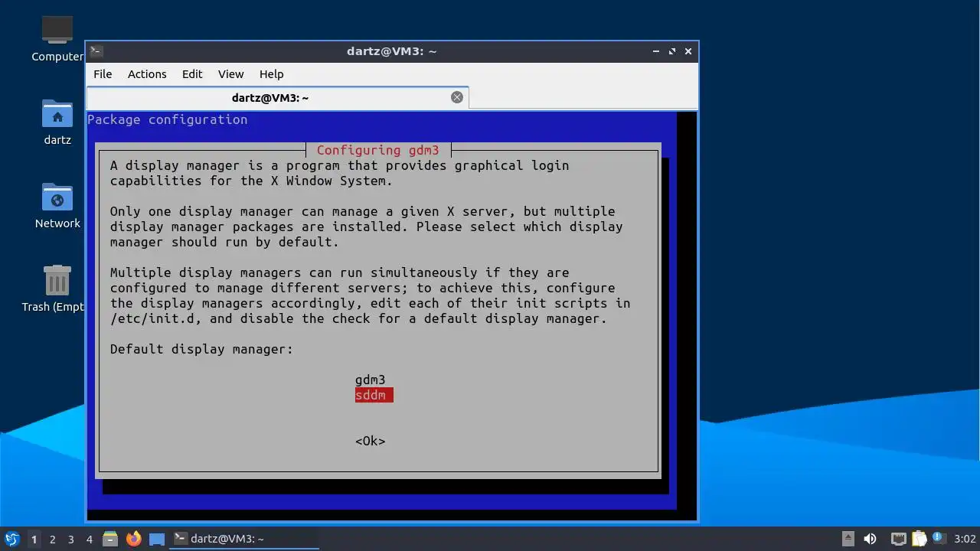Maximize the terminal window
The height and width of the screenshot is (551, 980).
[672, 51]
